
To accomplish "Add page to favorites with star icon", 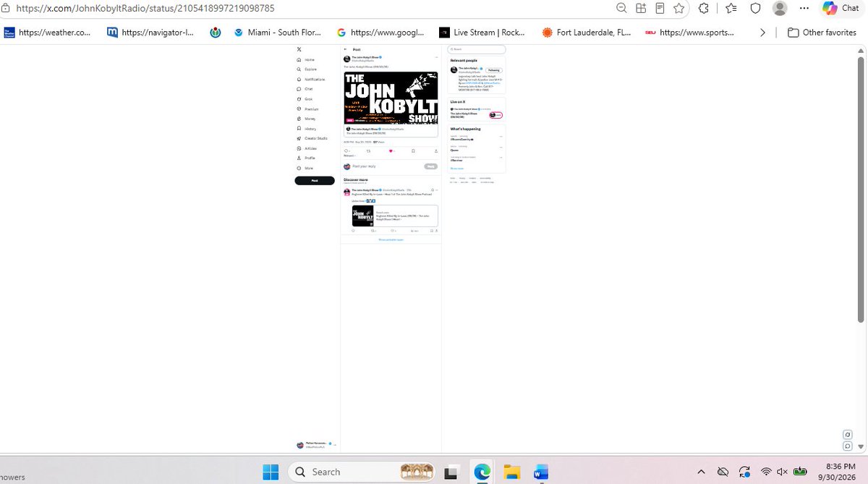I will click(678, 8).
